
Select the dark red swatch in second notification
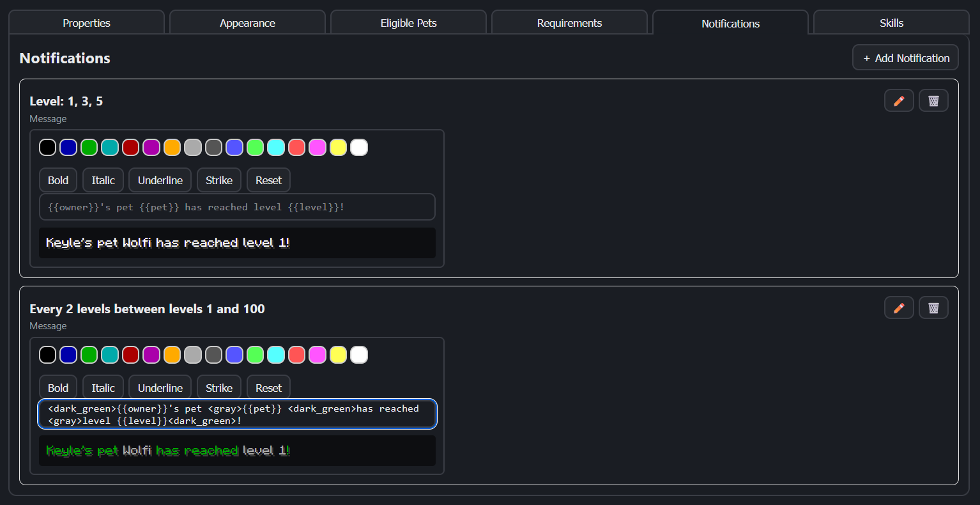pos(131,355)
